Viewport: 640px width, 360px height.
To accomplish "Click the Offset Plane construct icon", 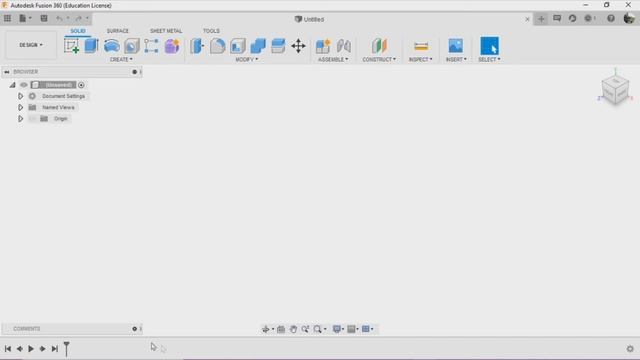I will click(379, 46).
